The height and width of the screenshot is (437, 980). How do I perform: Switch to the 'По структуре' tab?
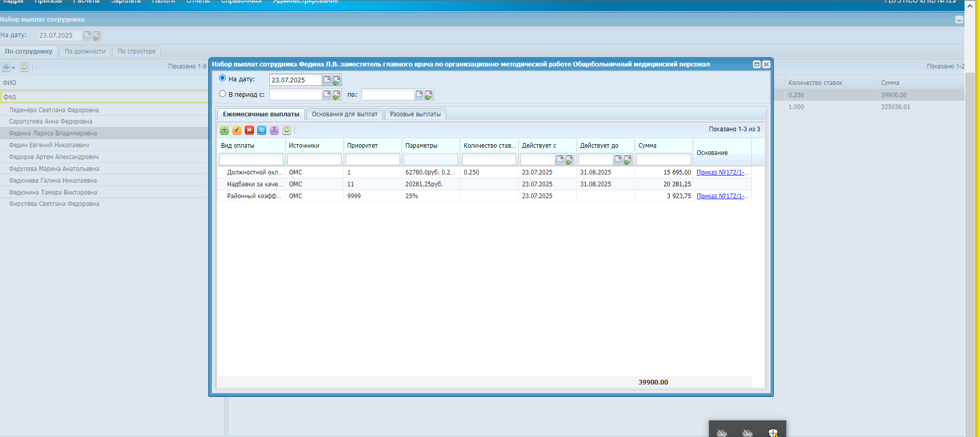click(136, 51)
